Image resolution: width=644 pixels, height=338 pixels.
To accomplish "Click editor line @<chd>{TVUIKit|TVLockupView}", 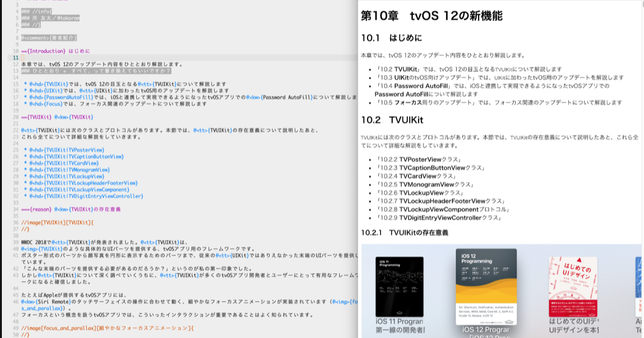I will (x=64, y=176).
